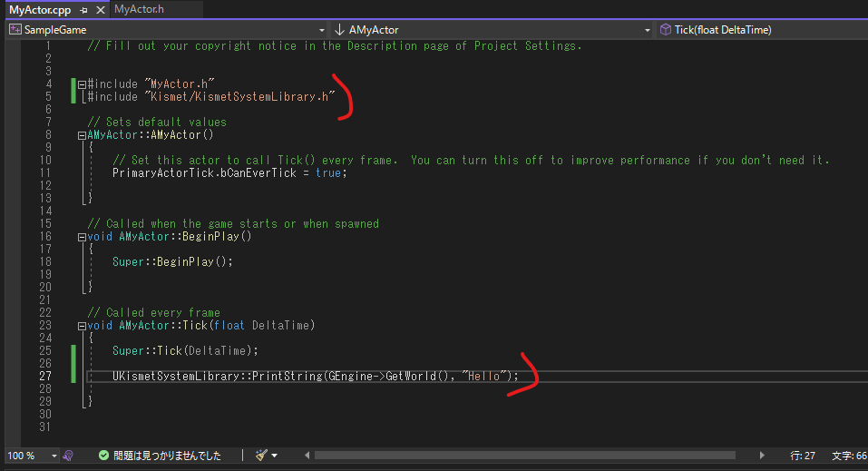Image resolution: width=868 pixels, height=471 pixels.
Task: Click the 問題は見つかりませんでした status text
Action: [x=167, y=456]
